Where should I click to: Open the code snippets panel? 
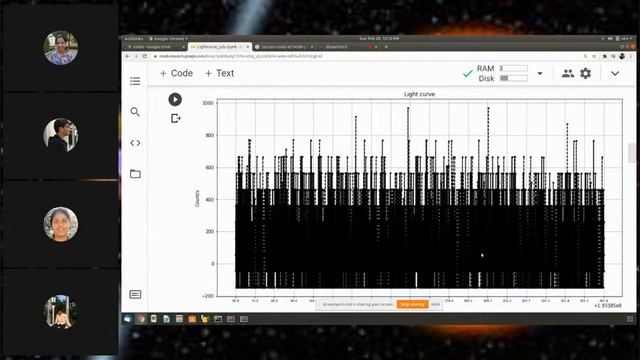[x=135, y=143]
